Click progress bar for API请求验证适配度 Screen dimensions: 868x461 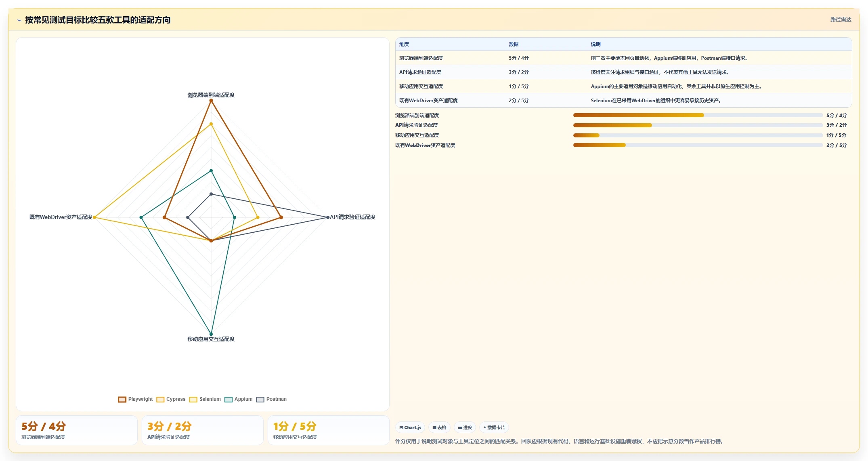tap(698, 125)
